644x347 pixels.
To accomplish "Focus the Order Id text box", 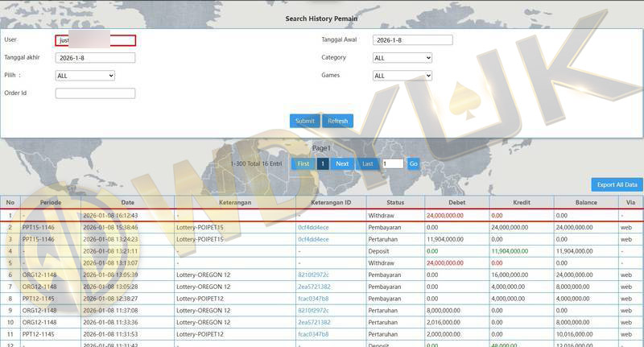I will pos(95,93).
